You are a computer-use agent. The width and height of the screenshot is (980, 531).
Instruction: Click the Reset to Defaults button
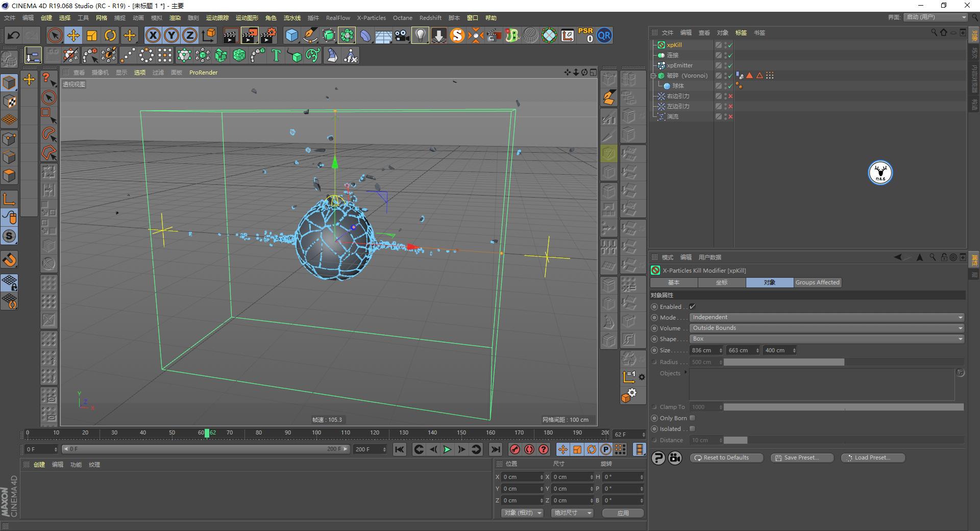coord(726,458)
